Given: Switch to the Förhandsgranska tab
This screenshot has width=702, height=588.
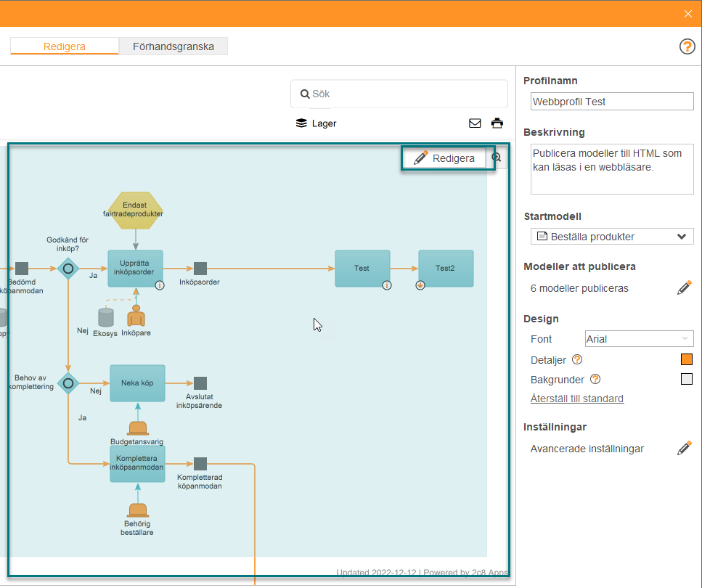Looking at the screenshot, I should click(174, 46).
